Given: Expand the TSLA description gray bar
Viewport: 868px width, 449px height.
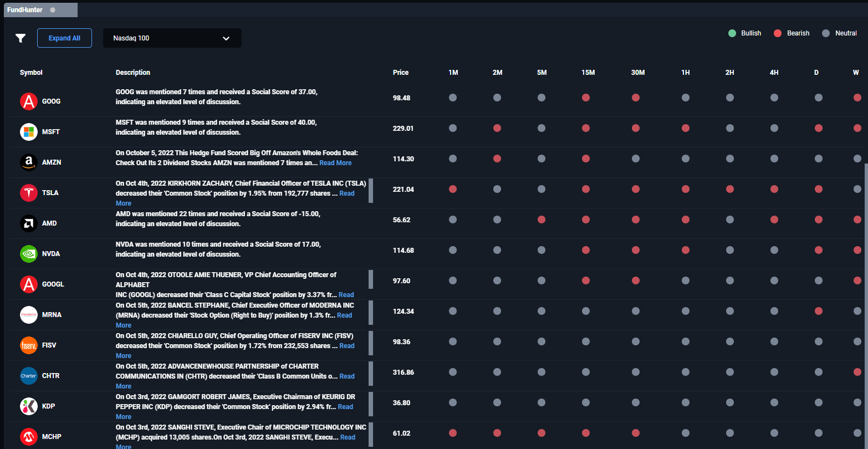Looking at the screenshot, I should tap(371, 191).
